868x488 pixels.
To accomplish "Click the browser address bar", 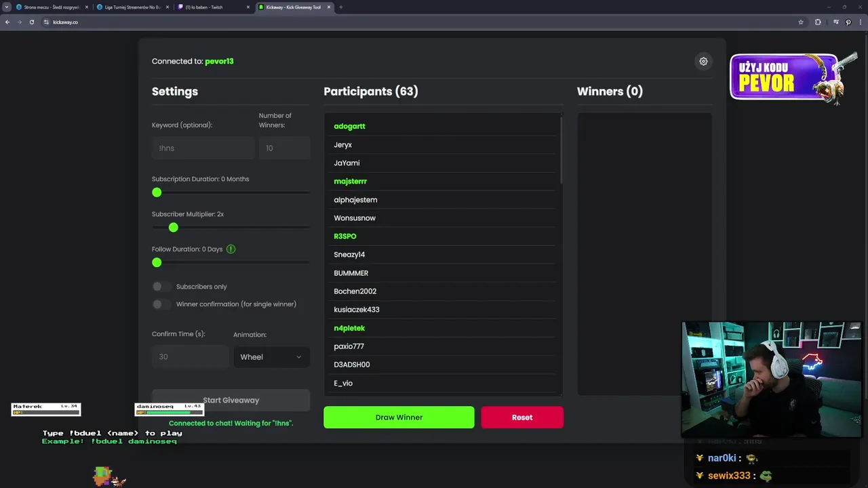I will 420,22.
